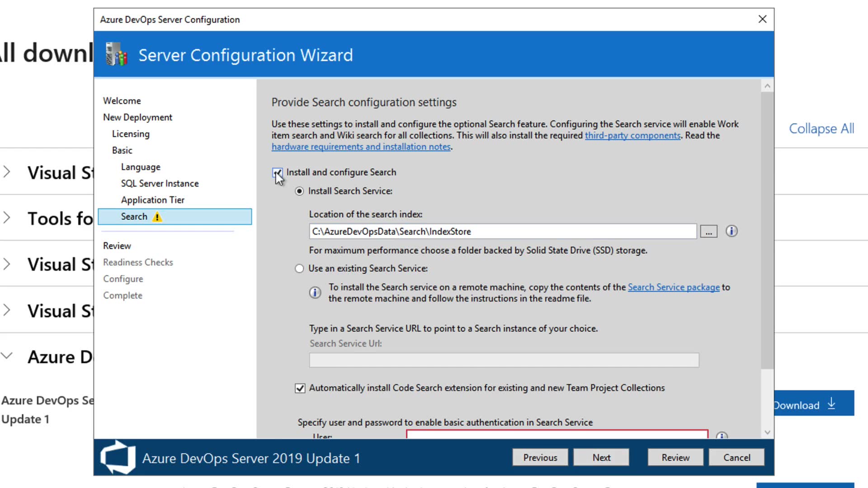The height and width of the screenshot is (488, 868).
Task: Click info icon beside index location field
Action: pyautogui.click(x=731, y=231)
